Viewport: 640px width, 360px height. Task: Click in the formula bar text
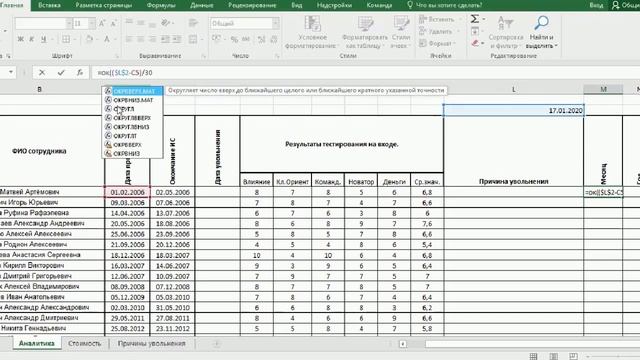pyautogui.click(x=125, y=73)
